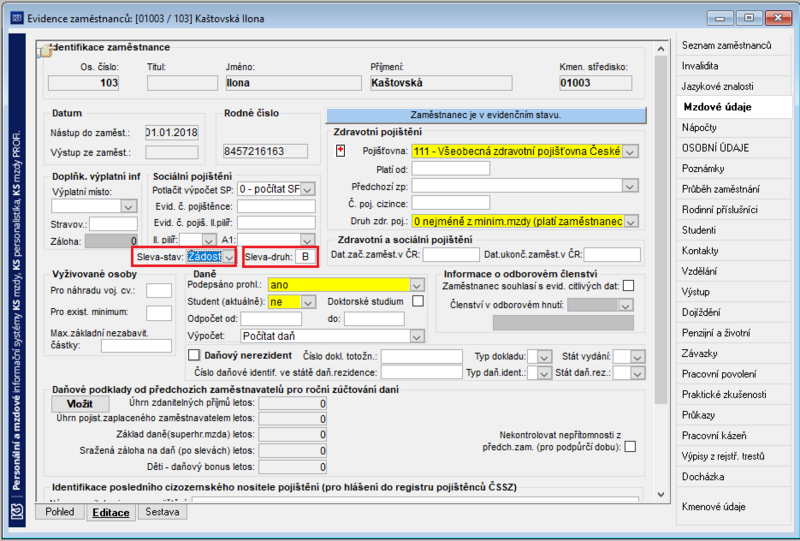Image resolution: width=800 pixels, height=541 pixels.
Task: Click the scrollbar up arrow
Action: click(661, 49)
